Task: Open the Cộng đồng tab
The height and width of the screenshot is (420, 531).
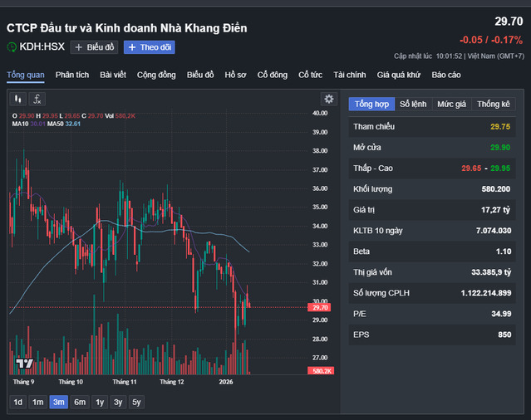Action: [156, 75]
